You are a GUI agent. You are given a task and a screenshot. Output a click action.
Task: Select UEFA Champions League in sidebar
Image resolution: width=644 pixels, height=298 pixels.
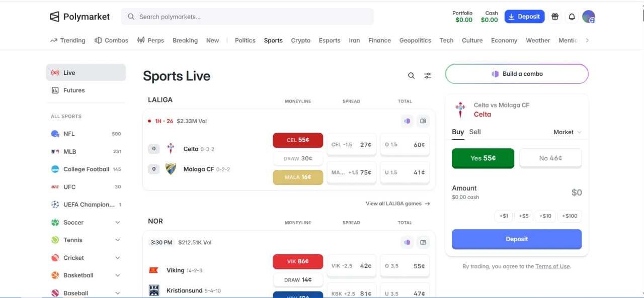pyautogui.click(x=86, y=205)
